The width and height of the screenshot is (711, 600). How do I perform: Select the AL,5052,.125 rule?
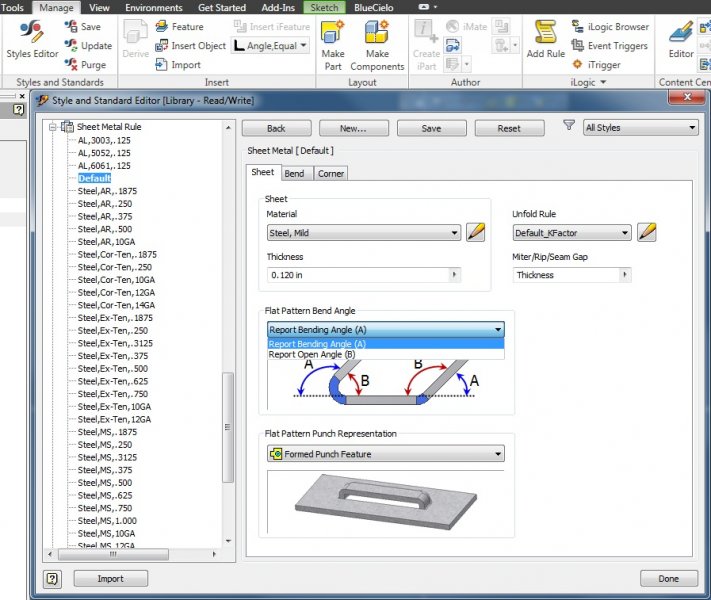click(x=104, y=153)
